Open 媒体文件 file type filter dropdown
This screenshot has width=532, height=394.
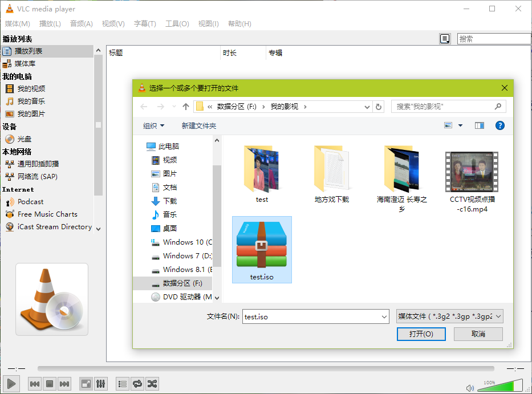[449, 316]
